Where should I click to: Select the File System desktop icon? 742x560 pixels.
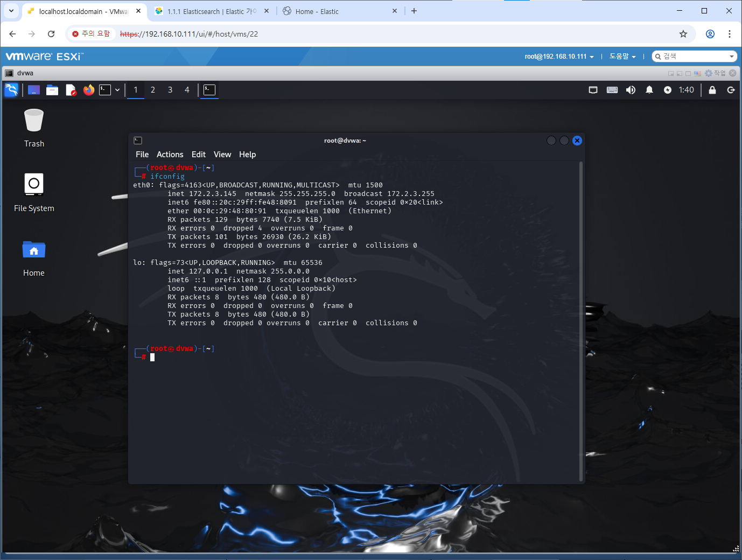[34, 192]
